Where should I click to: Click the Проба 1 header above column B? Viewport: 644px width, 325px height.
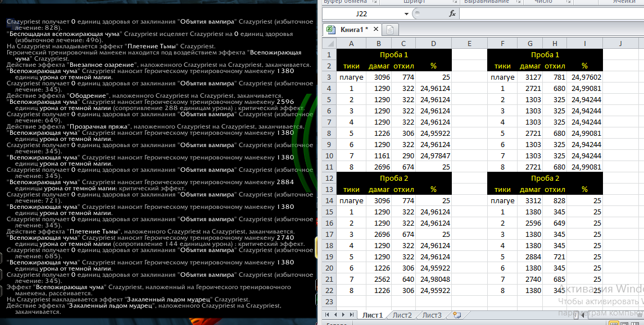(x=394, y=54)
